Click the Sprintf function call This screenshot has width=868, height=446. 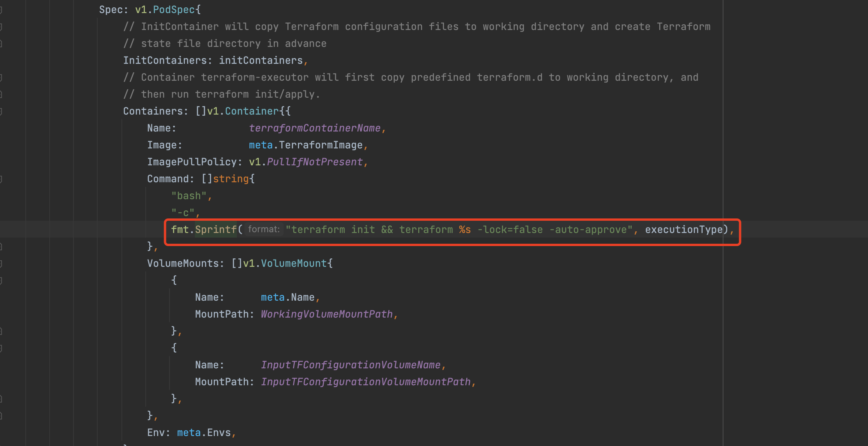(216, 230)
